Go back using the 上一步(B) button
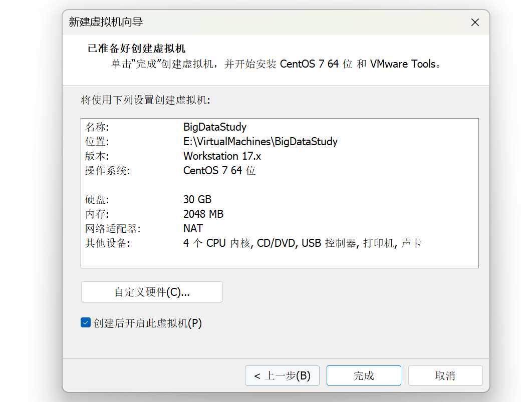This screenshot has width=532, height=402. pos(282,375)
